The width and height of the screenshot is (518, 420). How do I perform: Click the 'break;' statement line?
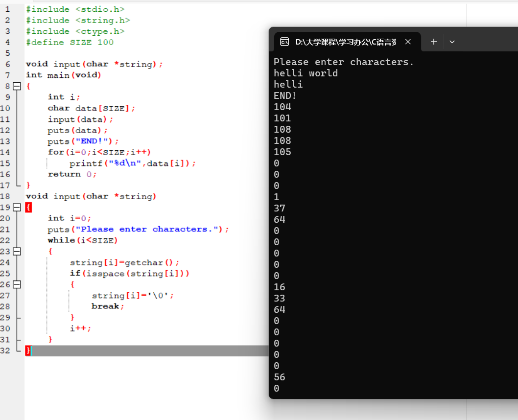(x=108, y=306)
